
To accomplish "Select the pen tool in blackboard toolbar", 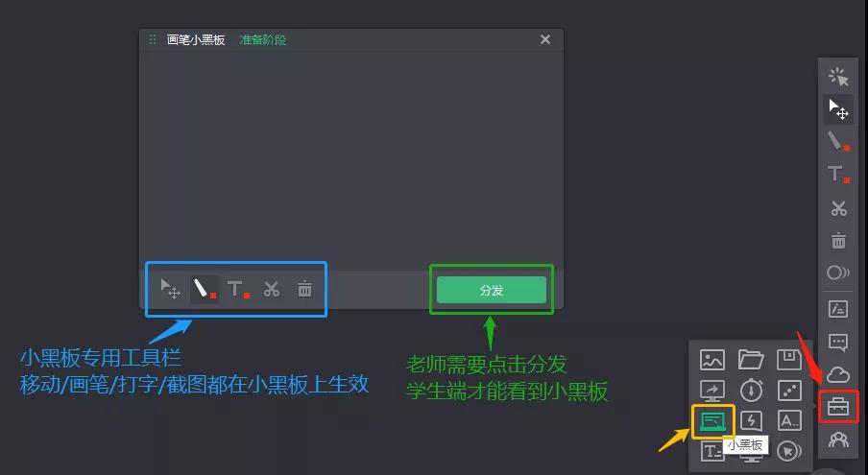I will pyautogui.click(x=205, y=289).
